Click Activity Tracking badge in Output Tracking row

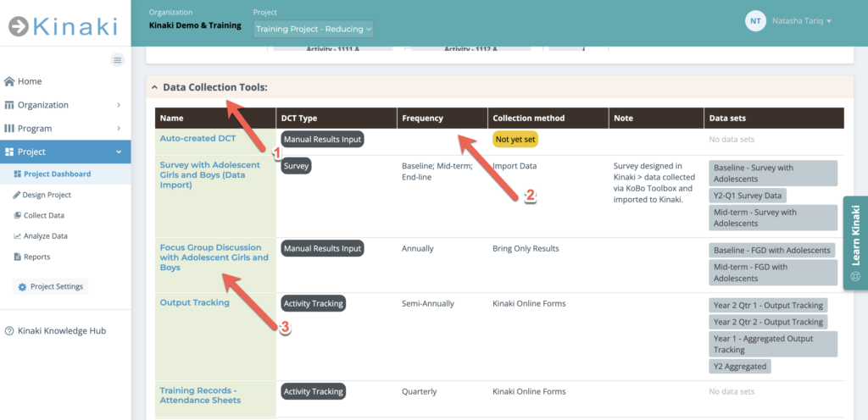pos(314,303)
